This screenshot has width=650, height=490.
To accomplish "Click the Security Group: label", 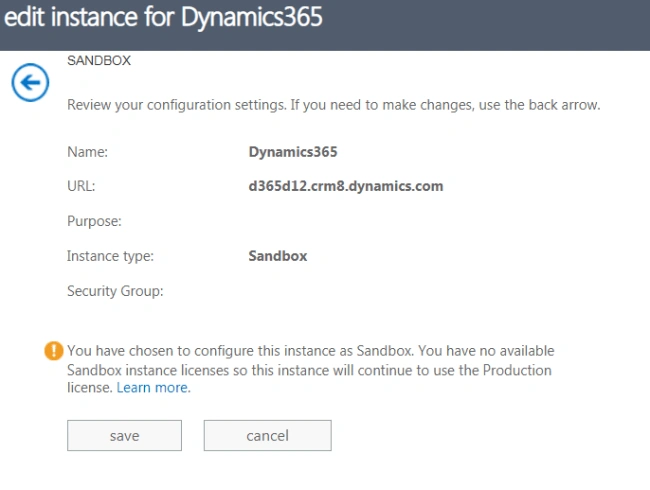I will tap(115, 291).
